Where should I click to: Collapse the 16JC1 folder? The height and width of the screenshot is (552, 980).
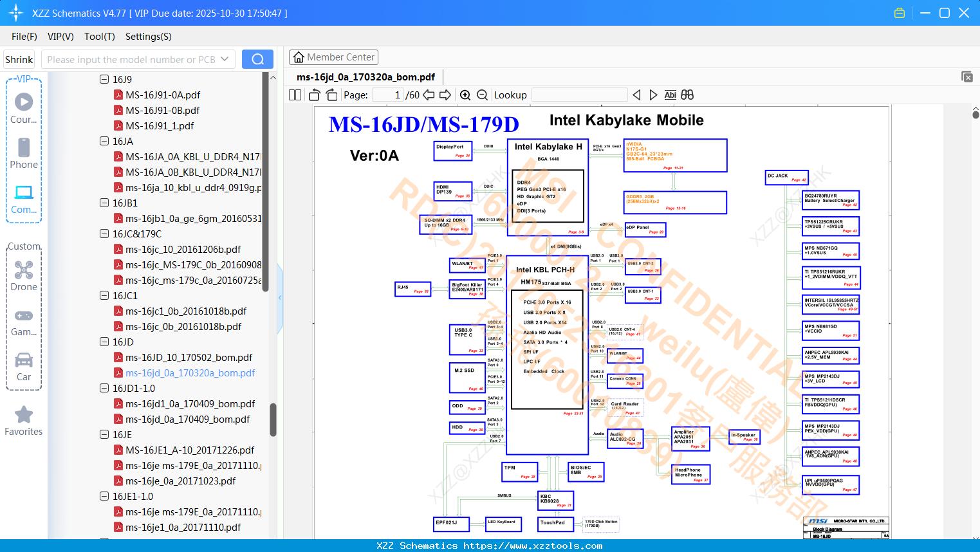(x=104, y=295)
